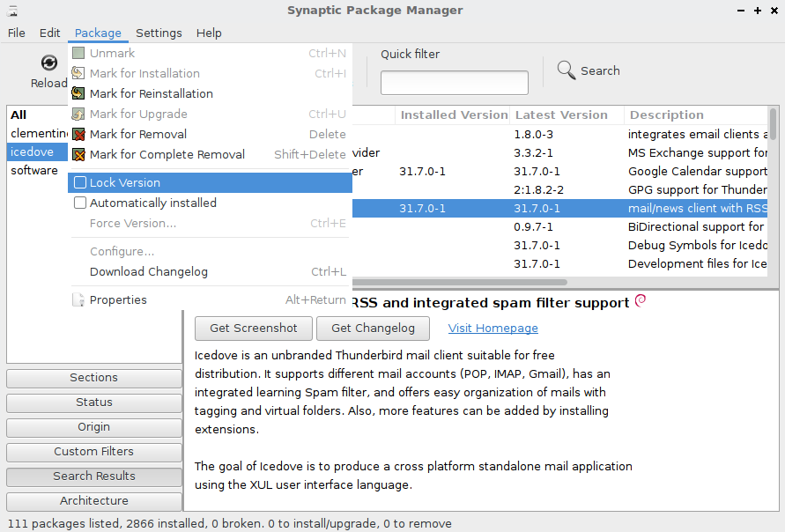Open the Settings menu

click(159, 33)
